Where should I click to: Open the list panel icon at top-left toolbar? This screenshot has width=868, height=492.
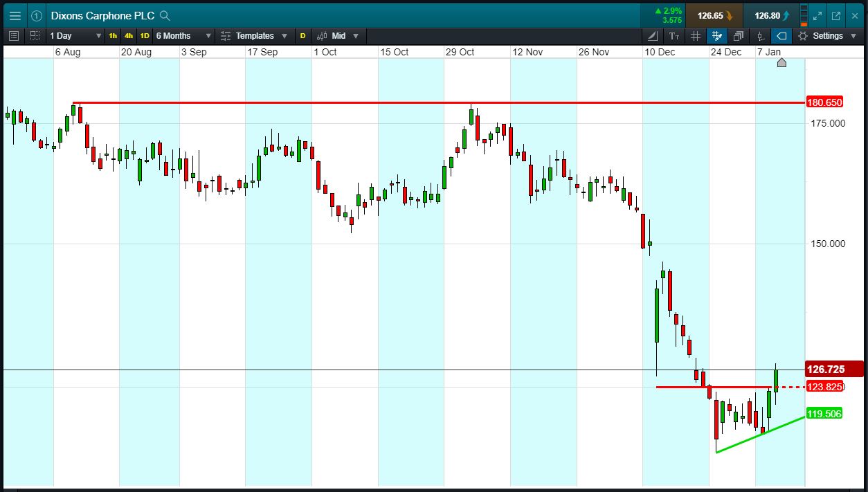coord(14,36)
